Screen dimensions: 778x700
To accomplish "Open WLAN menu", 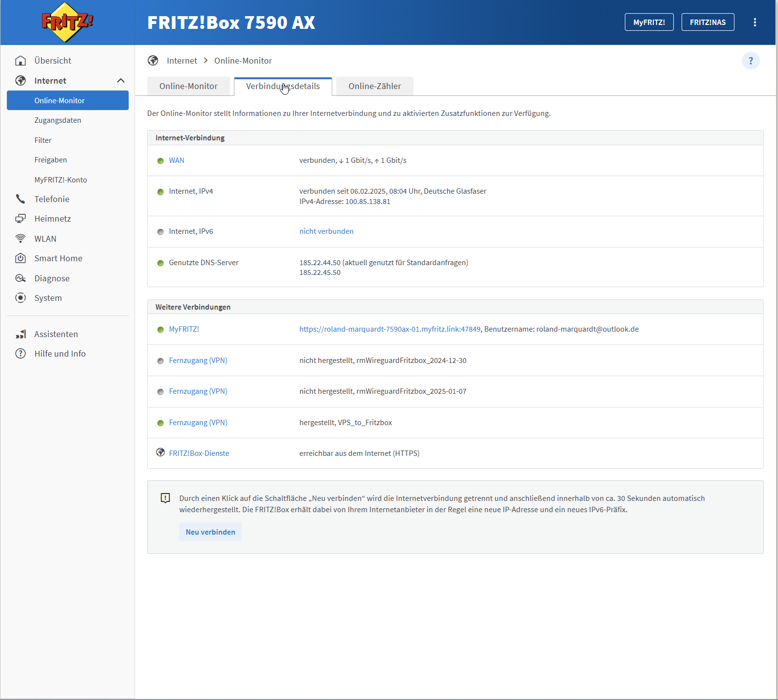I will (46, 239).
